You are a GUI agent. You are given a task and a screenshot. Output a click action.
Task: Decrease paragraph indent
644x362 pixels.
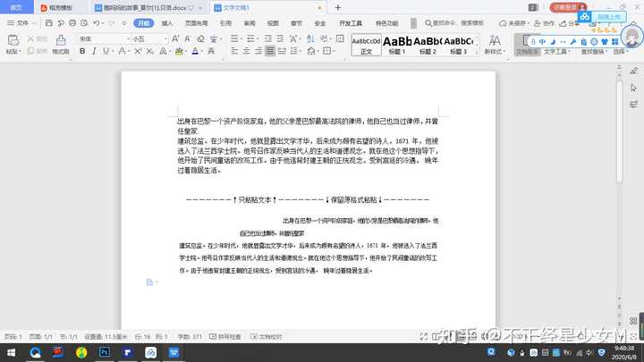(268, 38)
